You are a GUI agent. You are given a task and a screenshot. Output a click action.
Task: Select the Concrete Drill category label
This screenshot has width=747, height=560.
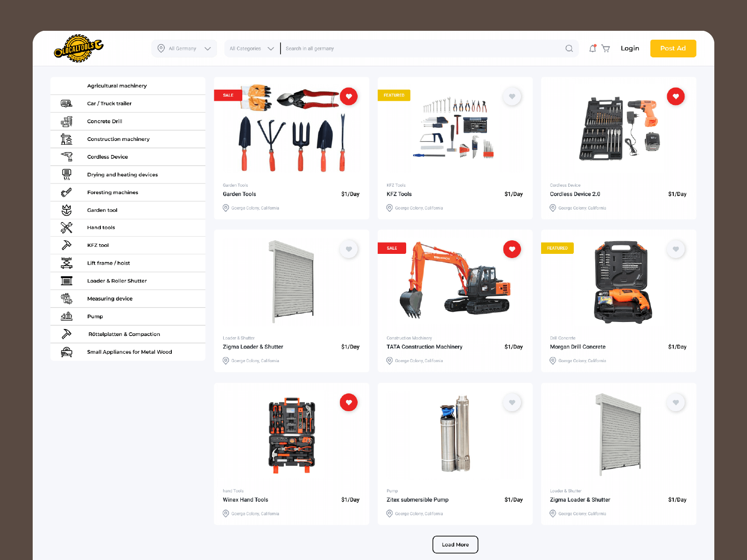click(105, 121)
